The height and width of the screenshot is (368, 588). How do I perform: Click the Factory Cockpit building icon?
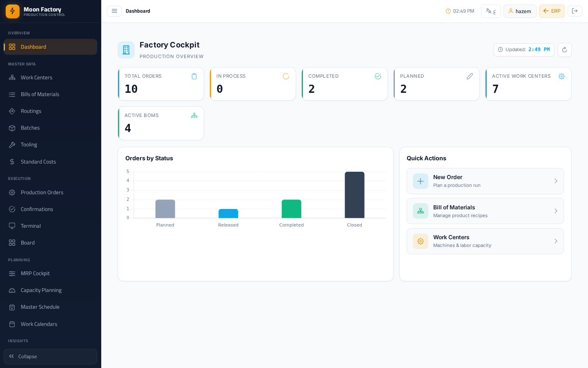point(126,50)
